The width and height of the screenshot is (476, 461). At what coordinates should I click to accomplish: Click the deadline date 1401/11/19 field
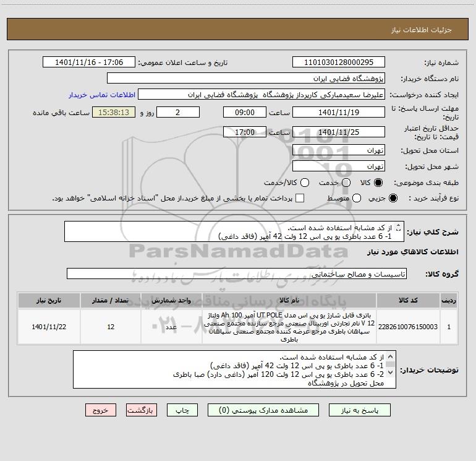[339, 113]
